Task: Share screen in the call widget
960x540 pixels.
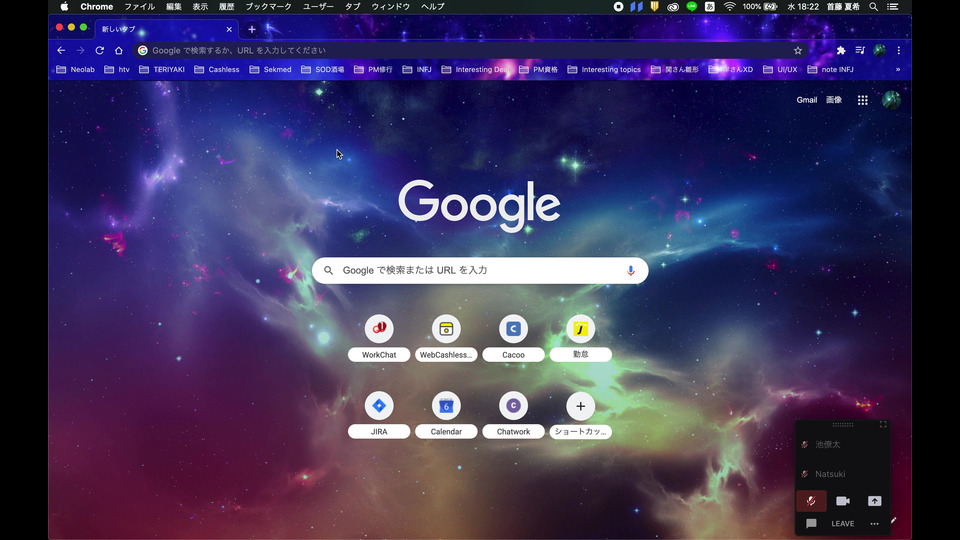Action: 874,501
